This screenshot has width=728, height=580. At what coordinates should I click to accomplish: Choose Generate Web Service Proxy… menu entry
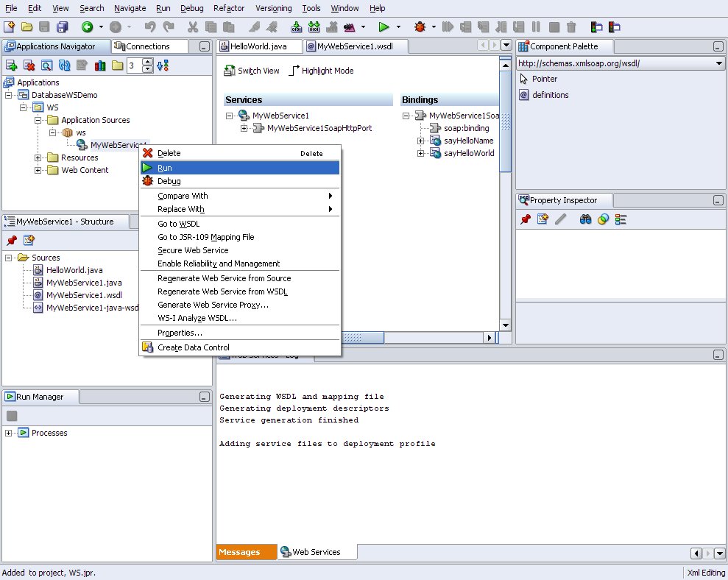click(240, 305)
